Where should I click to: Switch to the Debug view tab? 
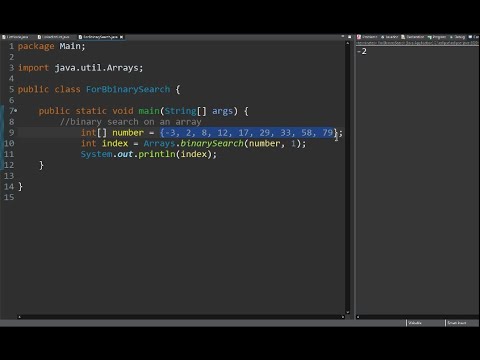457,37
